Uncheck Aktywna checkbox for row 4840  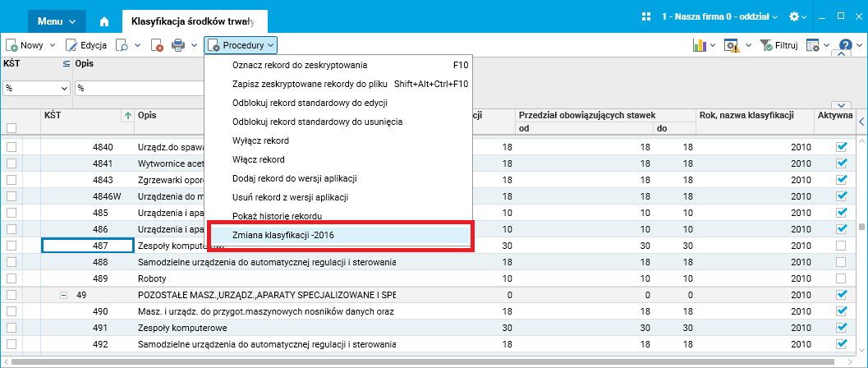(841, 147)
